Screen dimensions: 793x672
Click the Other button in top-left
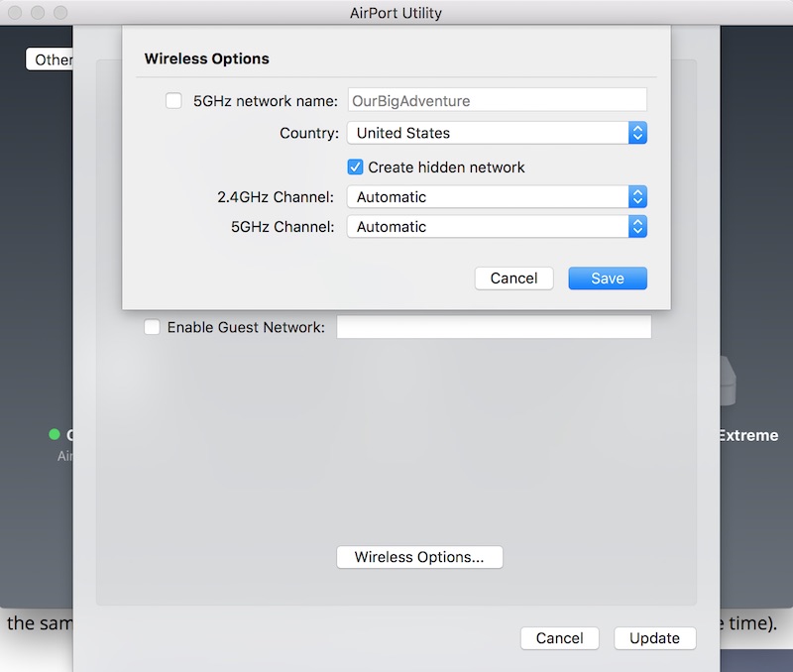pyautogui.click(x=51, y=59)
